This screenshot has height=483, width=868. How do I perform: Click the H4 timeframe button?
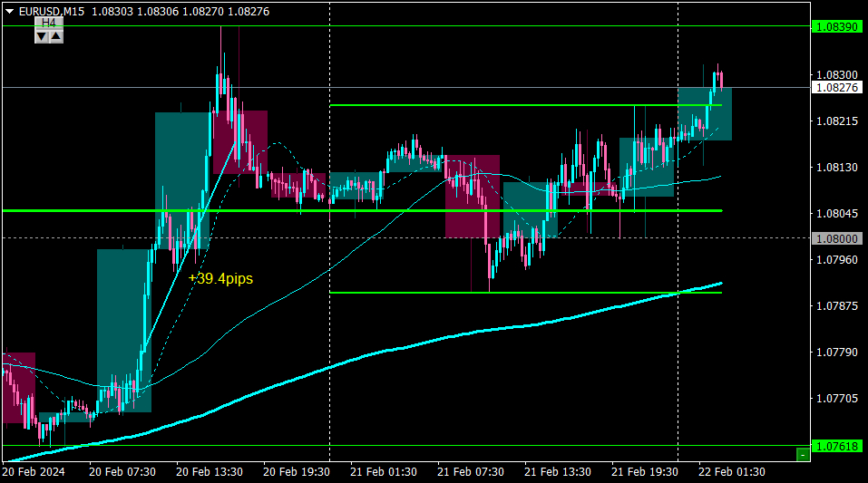[49, 23]
